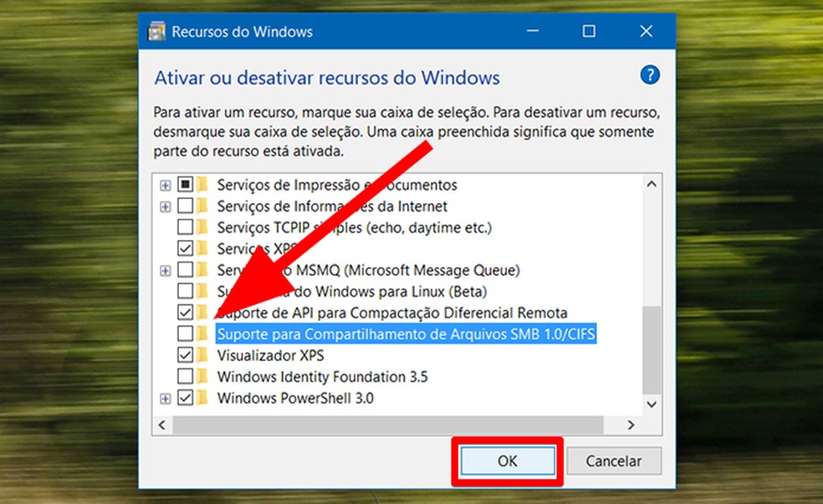Expand the Servidor MSMQ tree node
This screenshot has height=504, width=823.
[166, 271]
